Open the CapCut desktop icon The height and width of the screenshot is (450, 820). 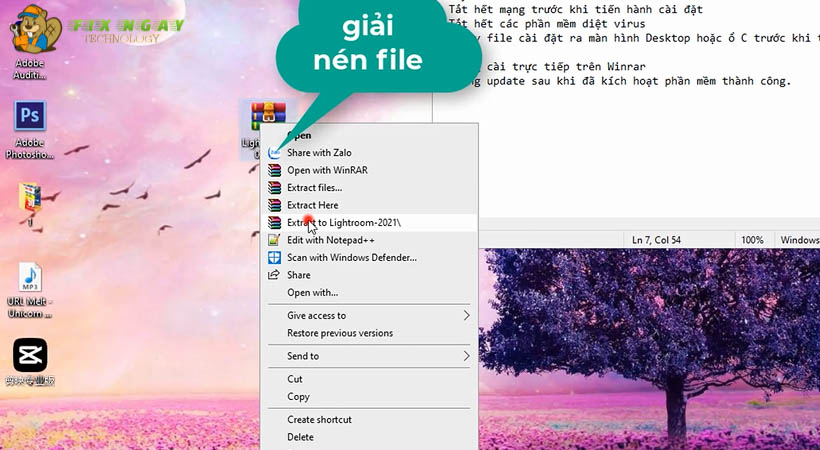[30, 357]
